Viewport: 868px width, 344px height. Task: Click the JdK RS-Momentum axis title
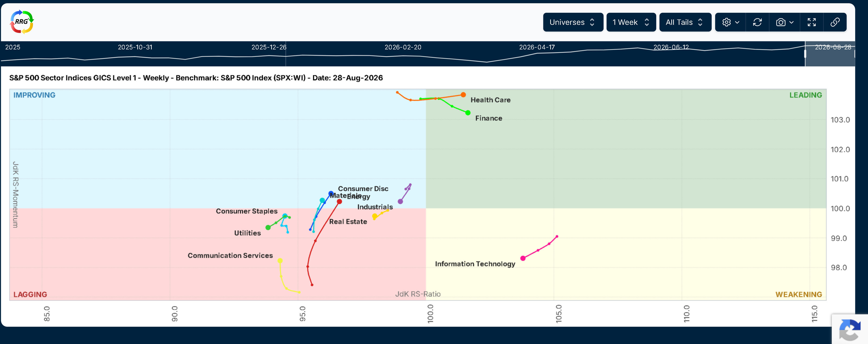coord(16,195)
